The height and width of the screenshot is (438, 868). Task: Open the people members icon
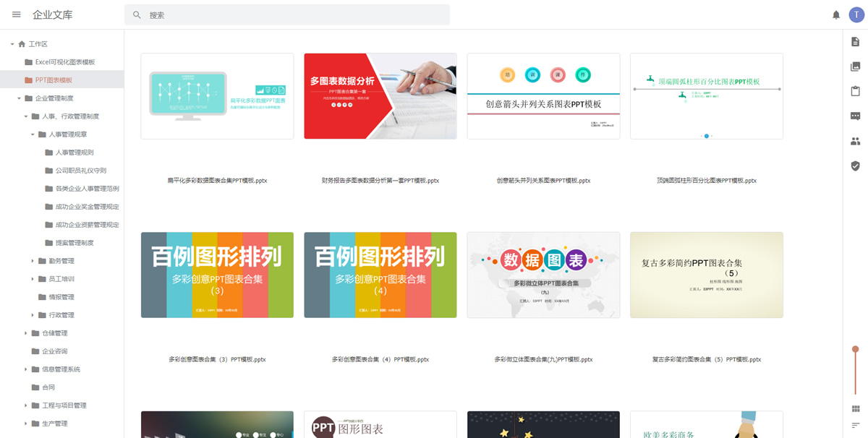pos(855,141)
